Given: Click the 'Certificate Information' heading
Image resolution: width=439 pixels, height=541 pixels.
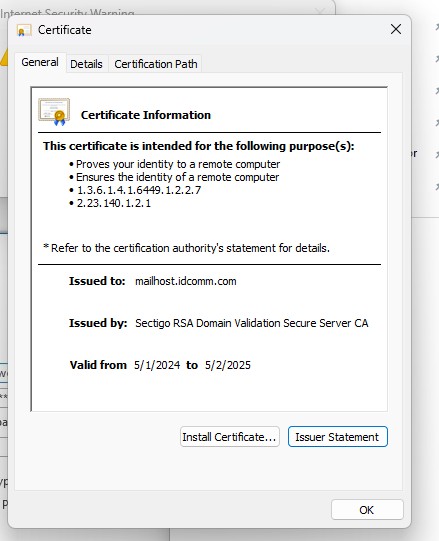Looking at the screenshot, I should [x=146, y=115].
